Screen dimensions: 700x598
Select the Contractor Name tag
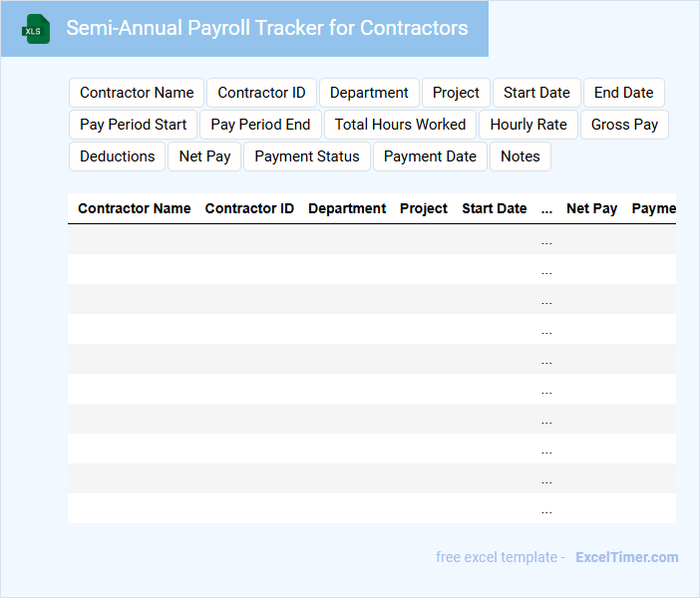[137, 93]
